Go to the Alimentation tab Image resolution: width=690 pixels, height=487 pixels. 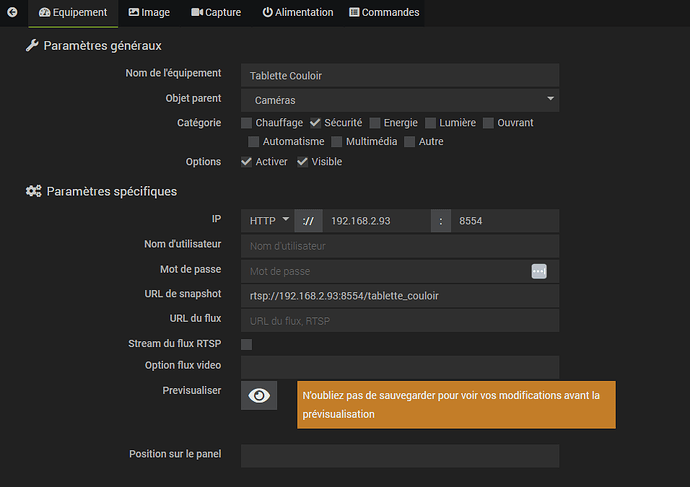click(298, 13)
